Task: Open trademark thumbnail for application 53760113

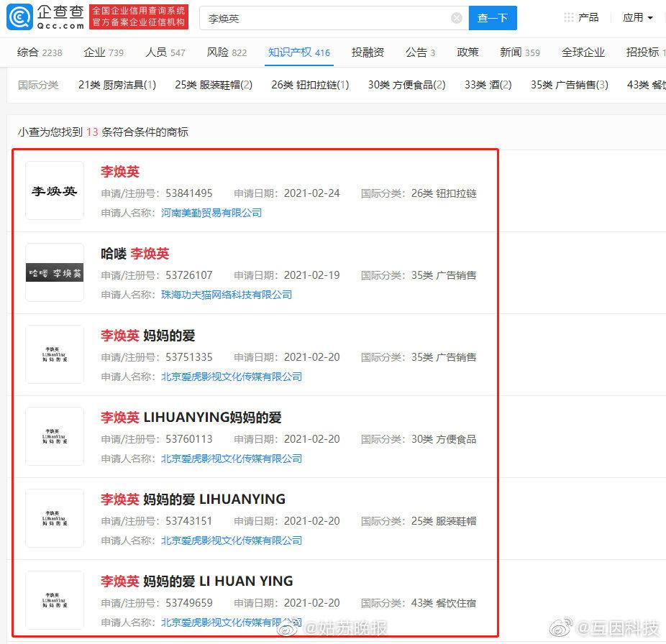Action: (x=55, y=436)
